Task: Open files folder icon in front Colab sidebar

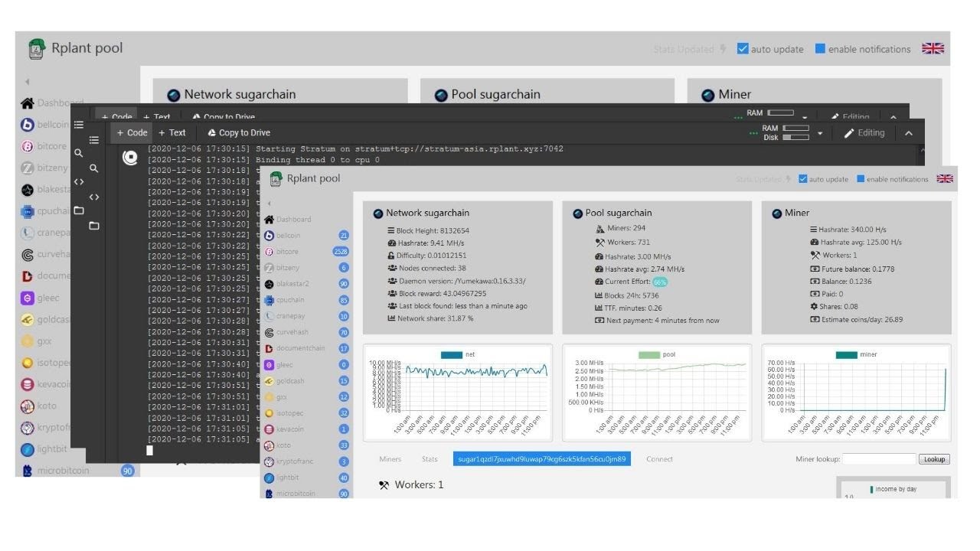Action: pyautogui.click(x=94, y=226)
